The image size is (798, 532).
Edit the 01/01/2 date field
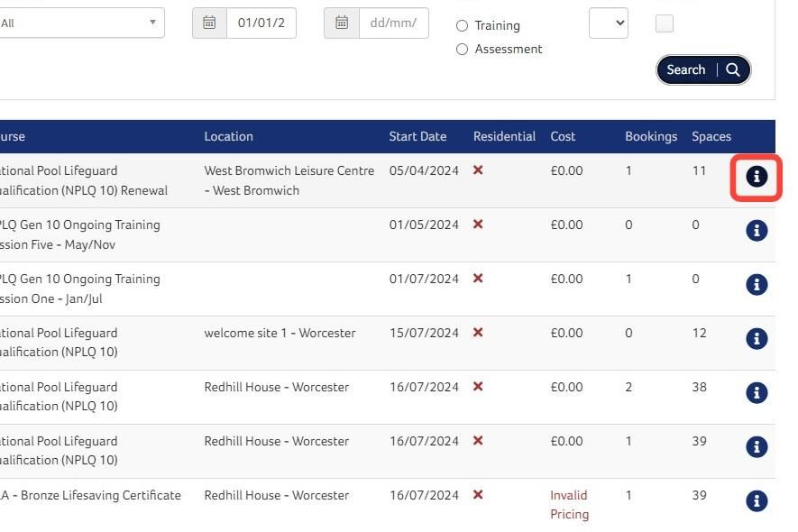click(x=261, y=23)
